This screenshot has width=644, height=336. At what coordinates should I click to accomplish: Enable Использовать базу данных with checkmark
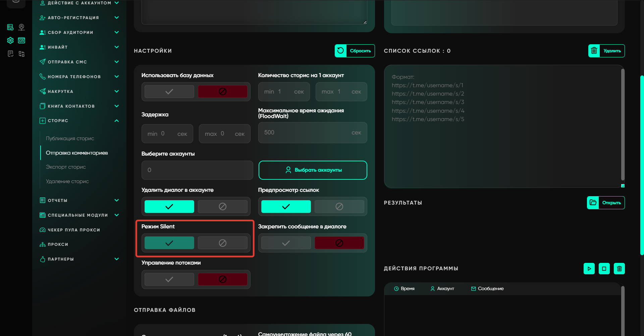169,92
